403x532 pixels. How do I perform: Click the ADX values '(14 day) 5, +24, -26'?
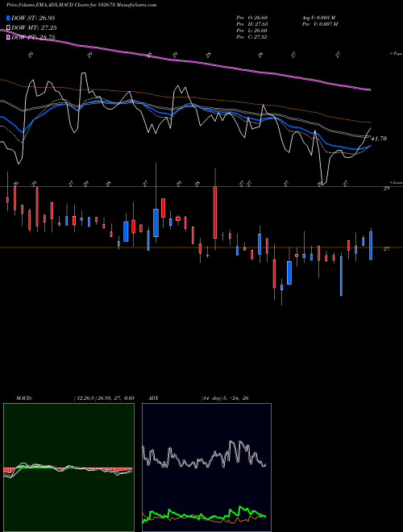point(225,397)
